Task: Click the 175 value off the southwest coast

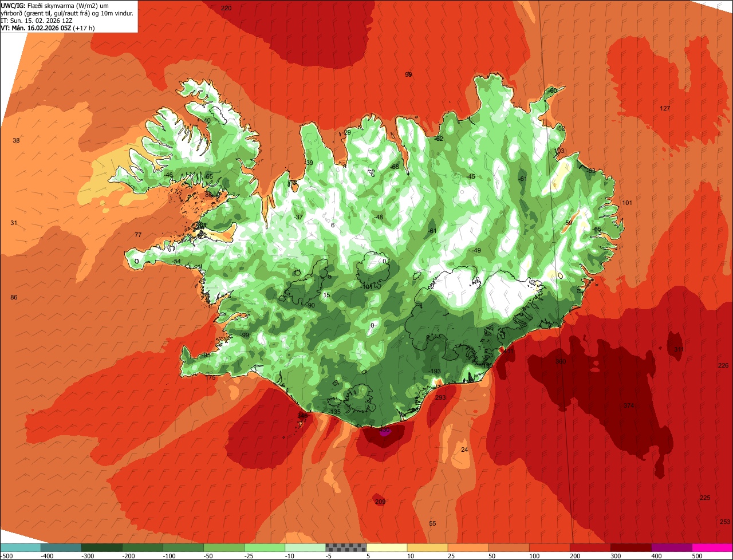Action: (x=210, y=378)
